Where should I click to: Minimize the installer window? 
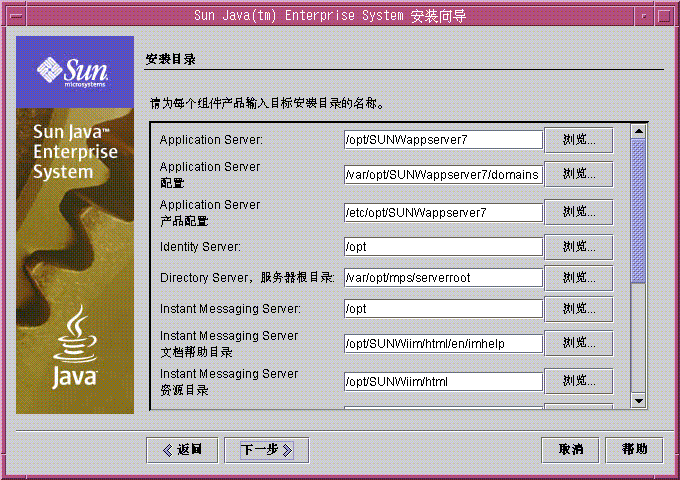click(644, 16)
